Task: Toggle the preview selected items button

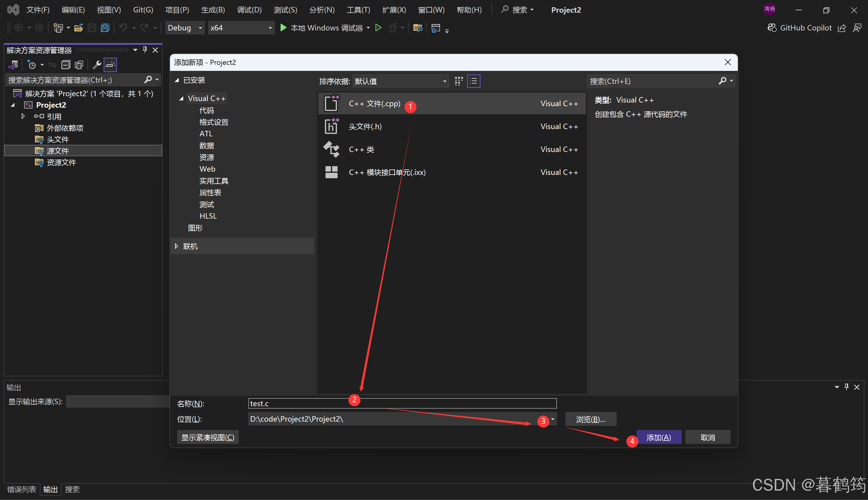Action: pyautogui.click(x=110, y=65)
